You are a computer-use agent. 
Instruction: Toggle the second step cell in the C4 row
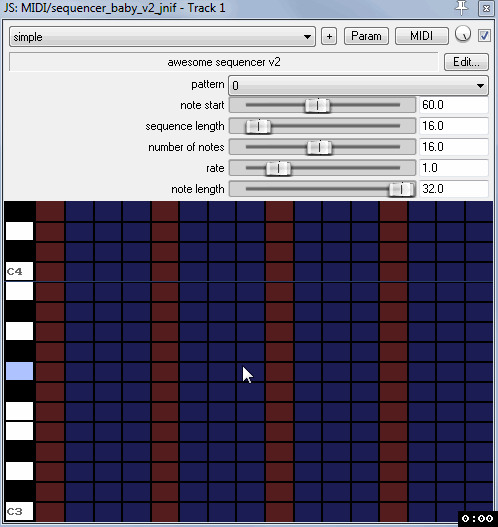79,272
